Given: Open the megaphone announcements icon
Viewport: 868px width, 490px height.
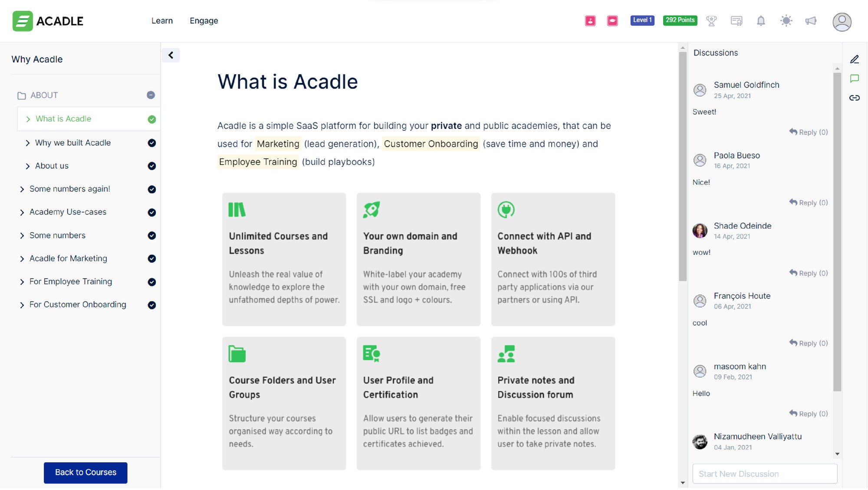Looking at the screenshot, I should tap(811, 21).
